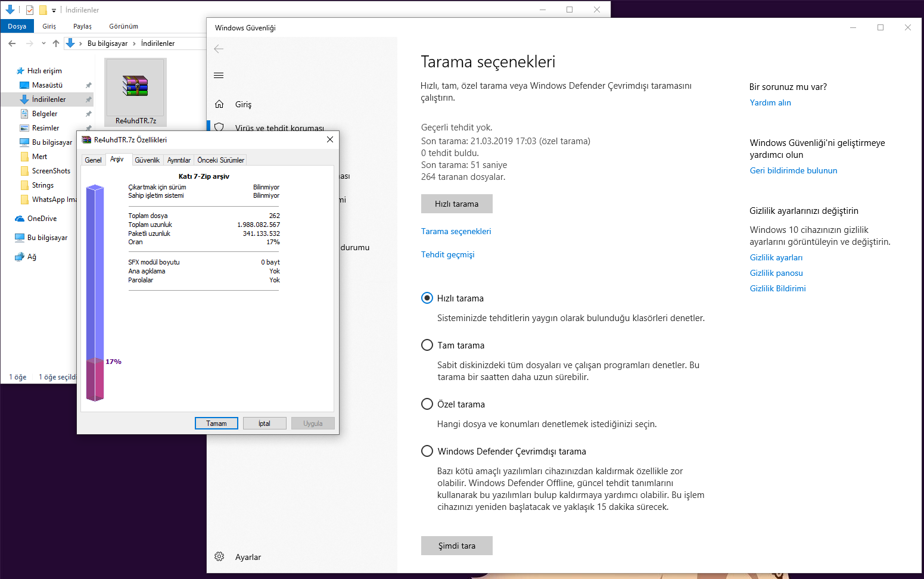Click the WinRAR icon in Özellikleri title bar

tap(87, 140)
